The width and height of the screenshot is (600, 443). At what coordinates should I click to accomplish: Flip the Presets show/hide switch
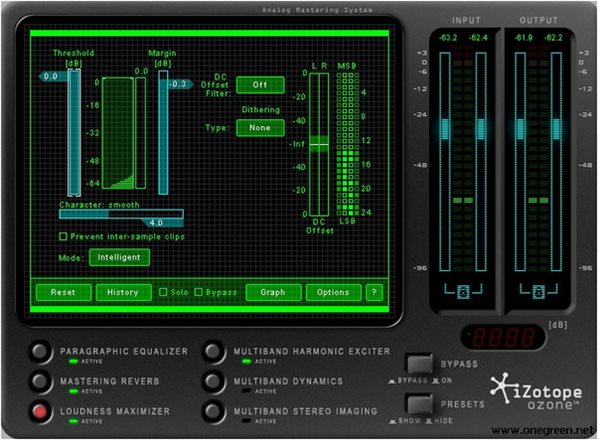[419, 404]
